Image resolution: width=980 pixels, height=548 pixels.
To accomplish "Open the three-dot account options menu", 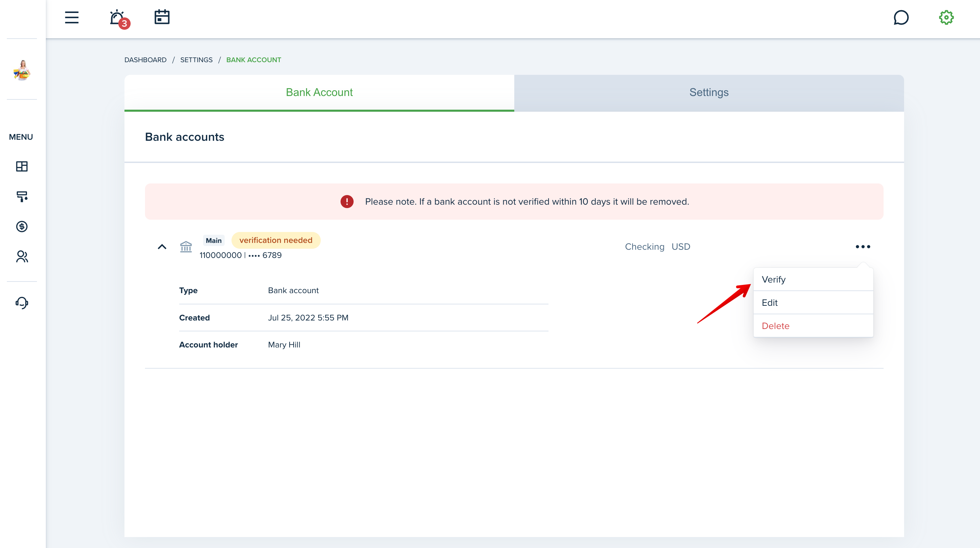I will [863, 247].
